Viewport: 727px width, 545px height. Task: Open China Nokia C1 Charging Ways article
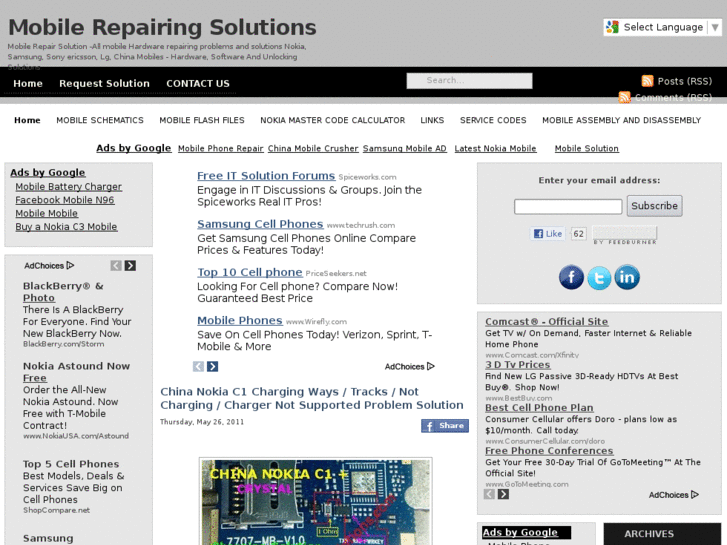(312, 398)
